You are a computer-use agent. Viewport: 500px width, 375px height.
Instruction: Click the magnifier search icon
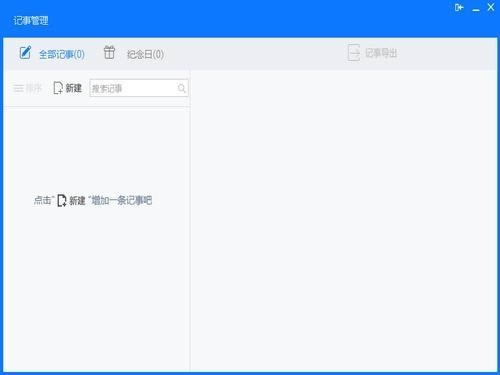tap(181, 88)
